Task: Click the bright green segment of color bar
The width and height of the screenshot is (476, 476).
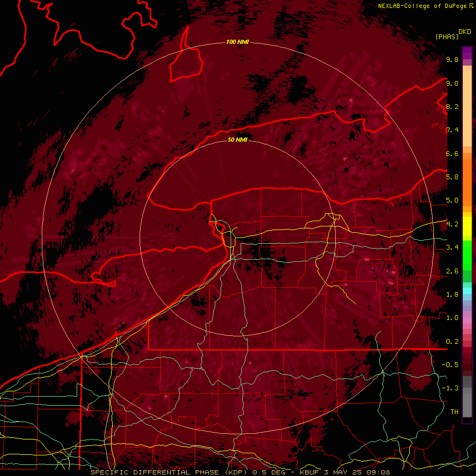Action: 467,255
